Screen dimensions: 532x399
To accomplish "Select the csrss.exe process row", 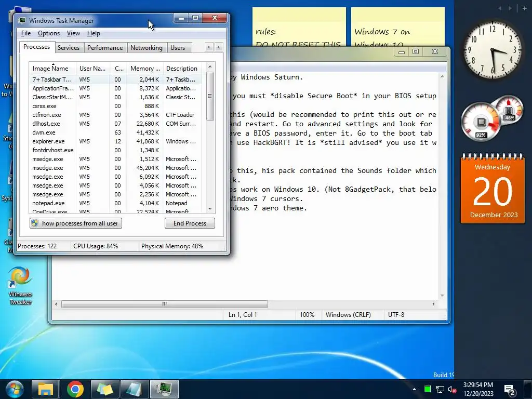I will [115, 106].
